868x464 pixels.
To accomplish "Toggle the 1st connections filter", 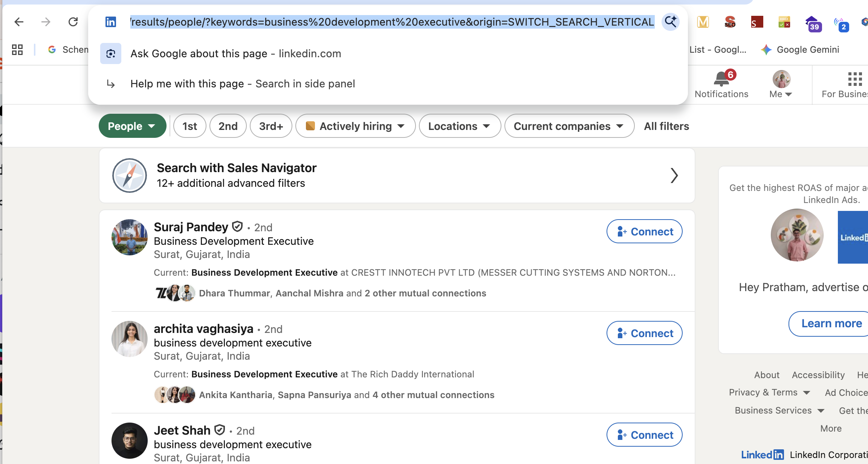I will point(189,126).
